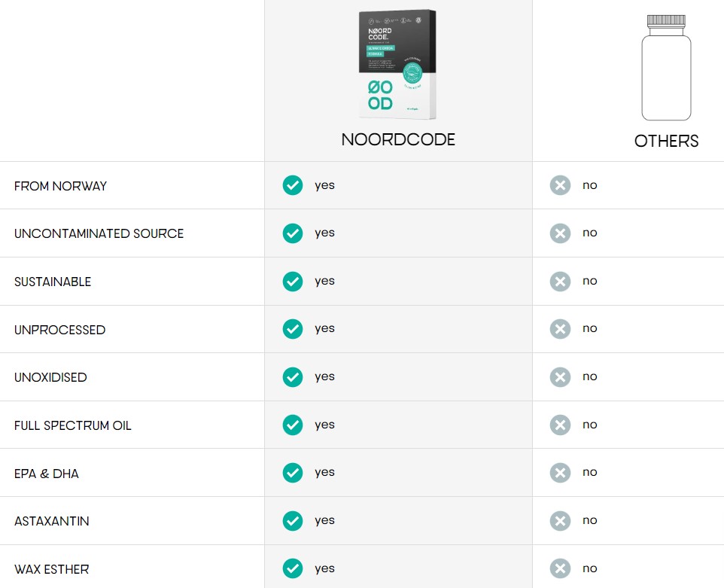Screen dimensions: 724x588
Task: Click grey cross in Full Spectrum Oil row
Action: [560, 425]
